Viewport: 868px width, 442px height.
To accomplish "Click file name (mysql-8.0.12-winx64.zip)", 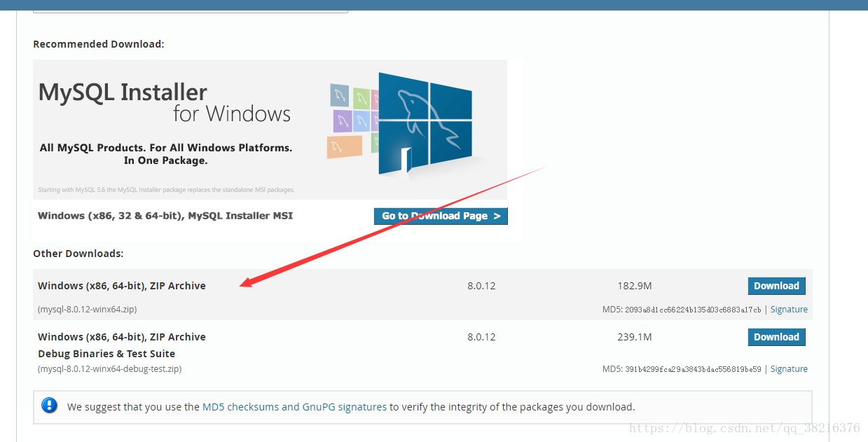I will pyautogui.click(x=88, y=310).
